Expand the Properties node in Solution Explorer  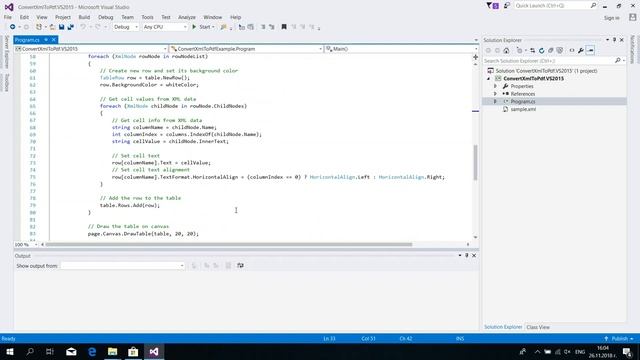(495, 86)
